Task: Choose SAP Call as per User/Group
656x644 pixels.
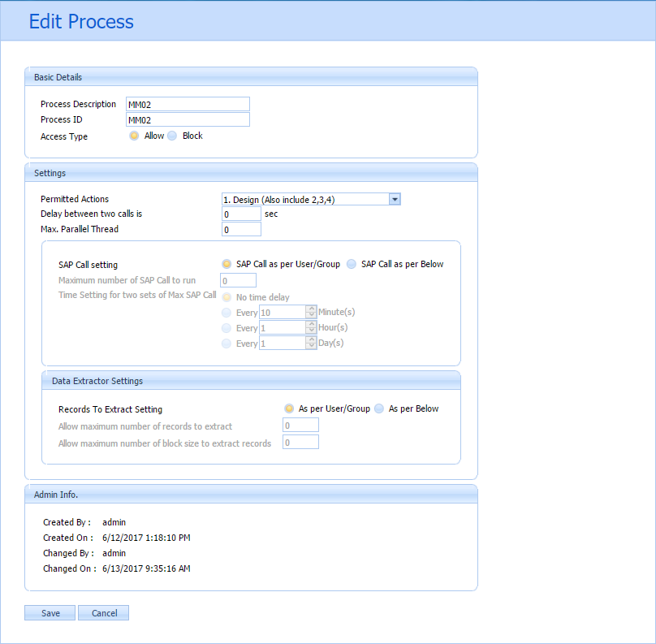Action: click(227, 264)
